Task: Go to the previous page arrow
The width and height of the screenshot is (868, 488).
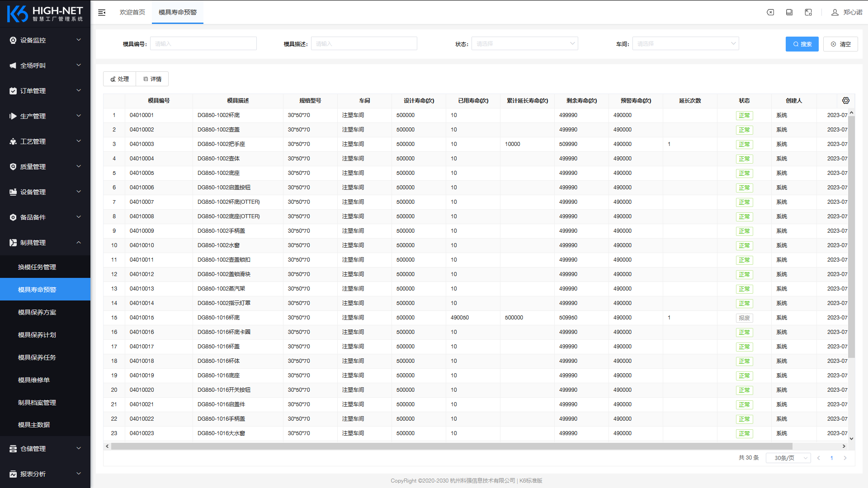Action: [x=818, y=458]
